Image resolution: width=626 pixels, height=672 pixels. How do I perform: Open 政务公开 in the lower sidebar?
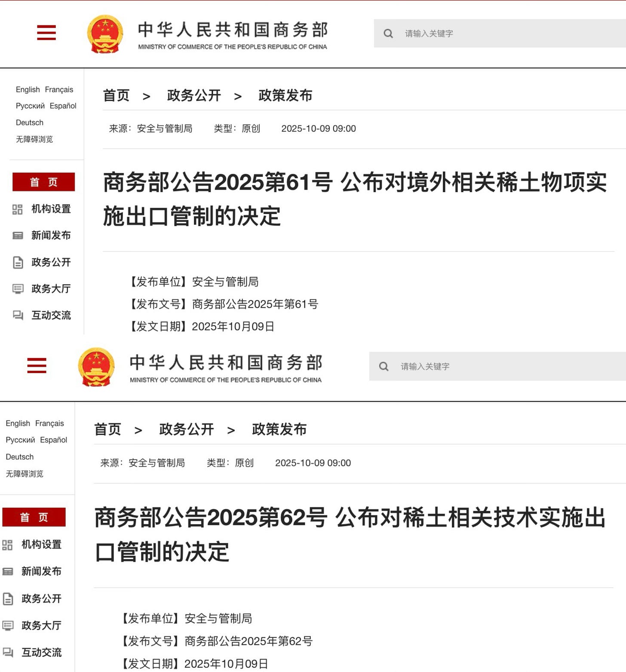pos(42,599)
